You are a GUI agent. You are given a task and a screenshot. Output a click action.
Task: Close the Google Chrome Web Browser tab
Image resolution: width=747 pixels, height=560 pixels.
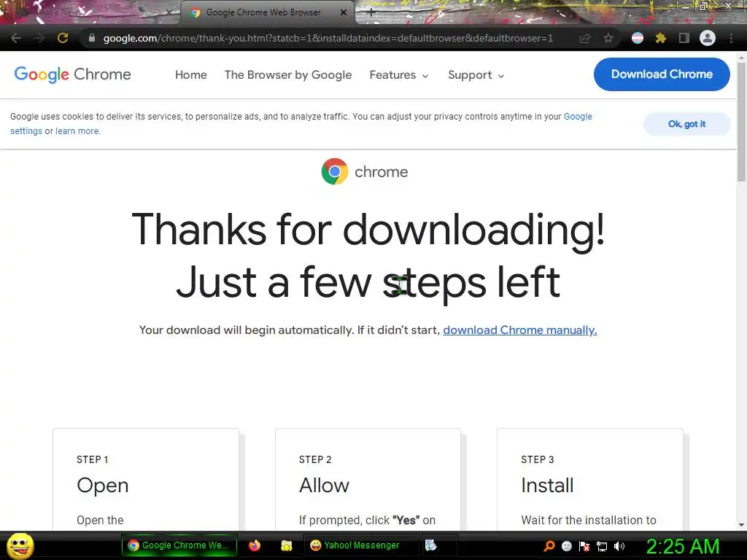click(344, 12)
